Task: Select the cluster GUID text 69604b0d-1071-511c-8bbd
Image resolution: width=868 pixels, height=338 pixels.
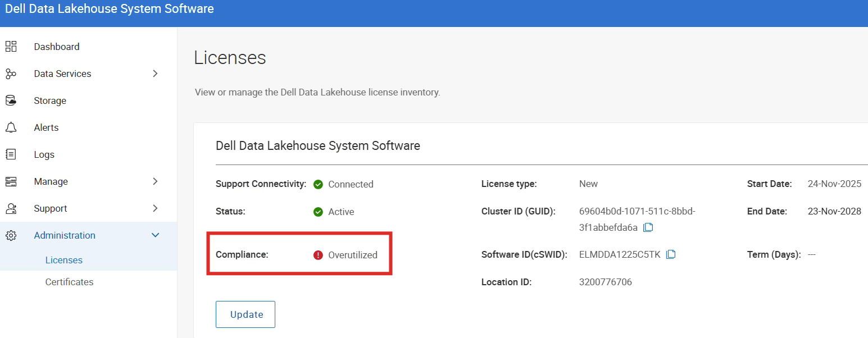Action: point(637,211)
